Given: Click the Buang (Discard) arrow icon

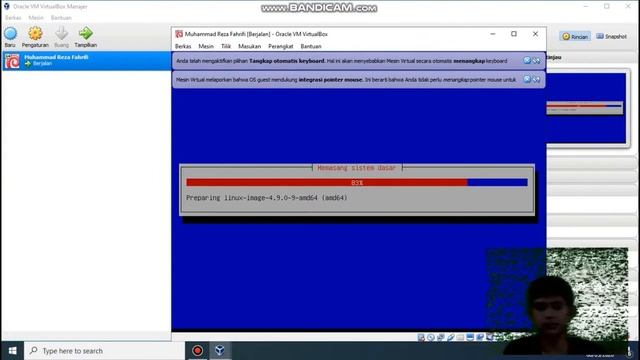Looking at the screenshot, I should [62, 33].
